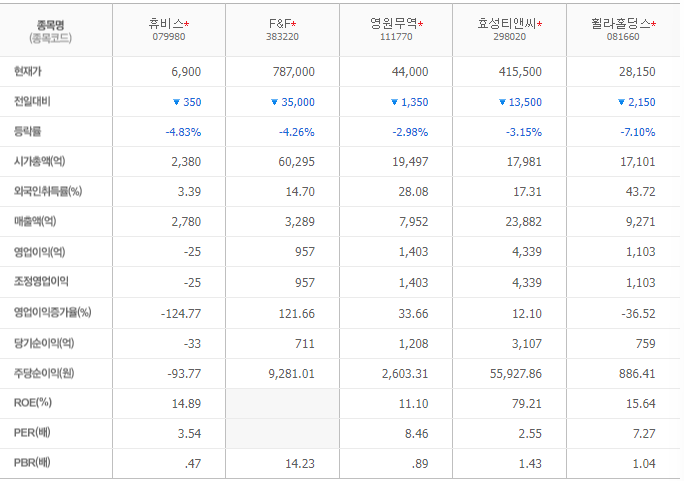This screenshot has height=481, width=684.
Task: Click the red asterisk next to 휴비스
Action: [x=187, y=24]
